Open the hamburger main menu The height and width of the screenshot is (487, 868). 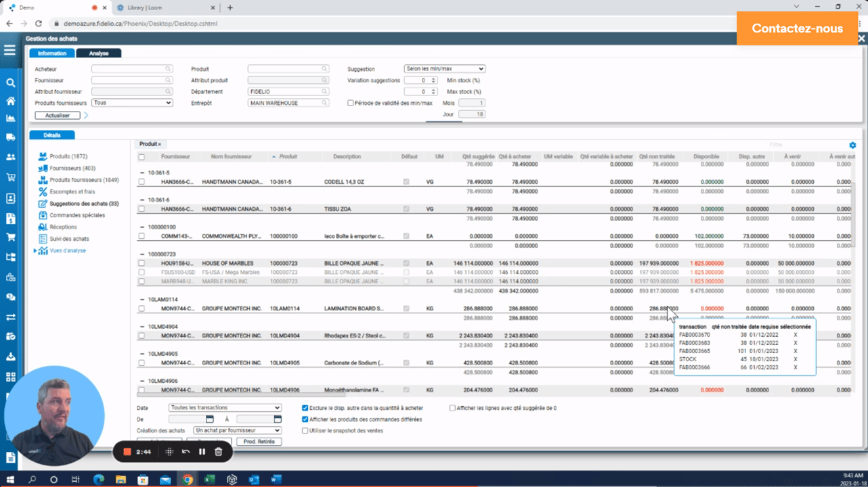pos(9,50)
